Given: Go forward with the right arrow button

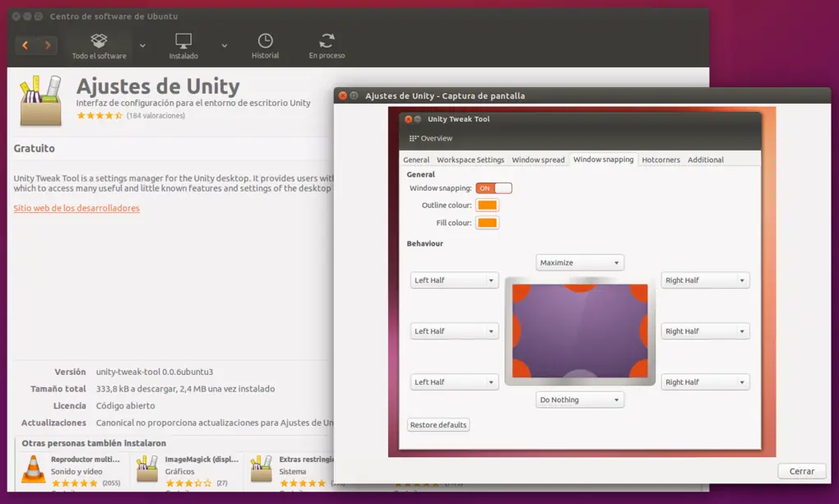Looking at the screenshot, I should click(47, 45).
